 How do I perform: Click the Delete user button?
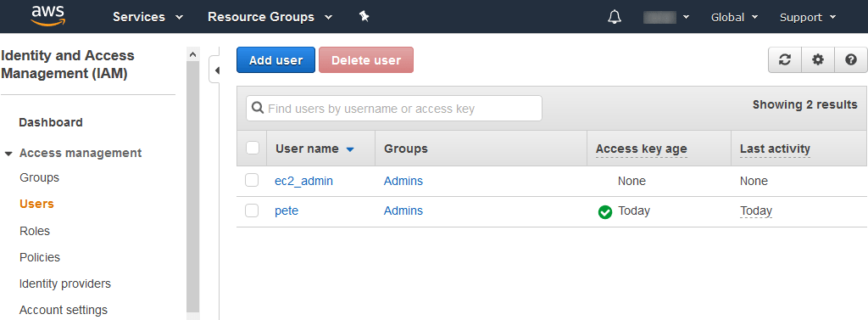click(366, 60)
